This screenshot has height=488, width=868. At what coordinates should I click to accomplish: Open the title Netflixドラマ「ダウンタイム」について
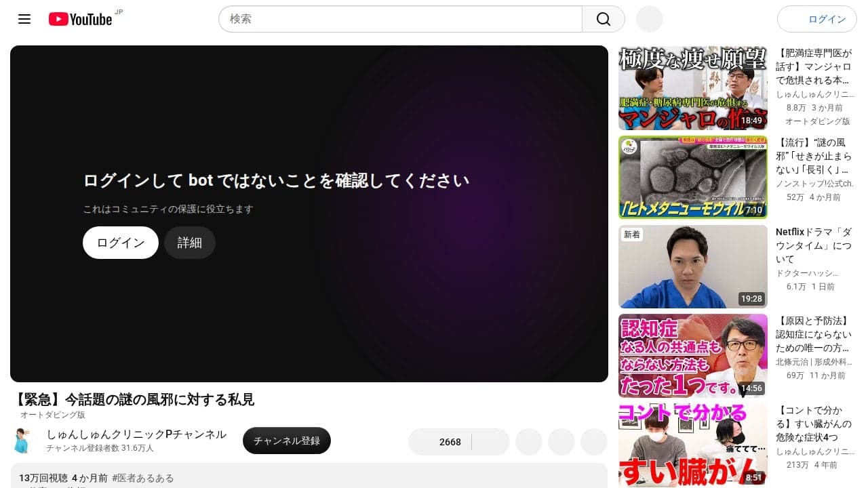click(x=814, y=245)
